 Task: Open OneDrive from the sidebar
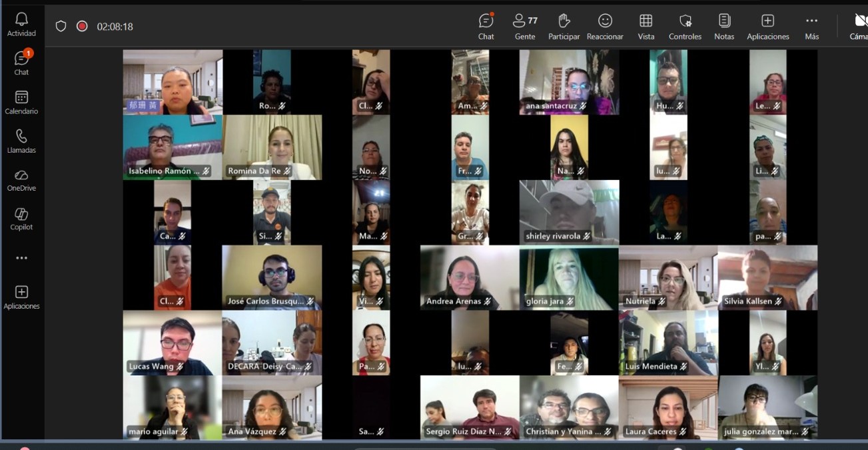(21, 180)
